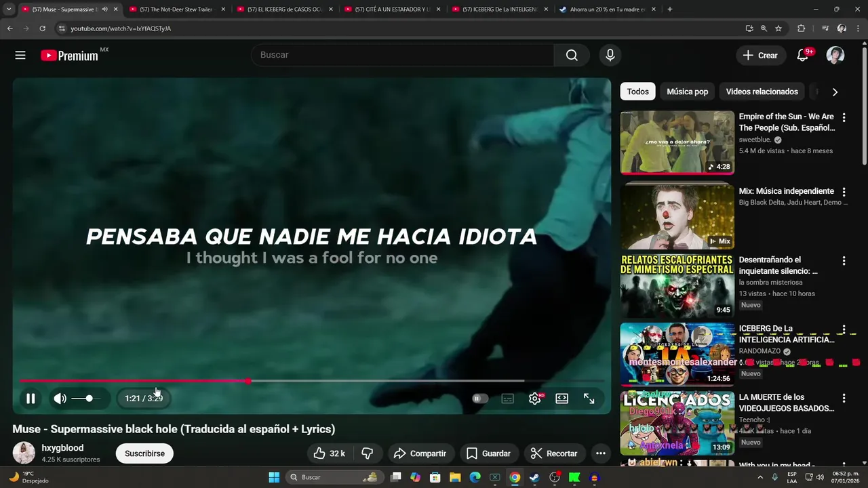This screenshot has height=488, width=868.
Task: Click the Guardar button
Action: pyautogui.click(x=488, y=453)
